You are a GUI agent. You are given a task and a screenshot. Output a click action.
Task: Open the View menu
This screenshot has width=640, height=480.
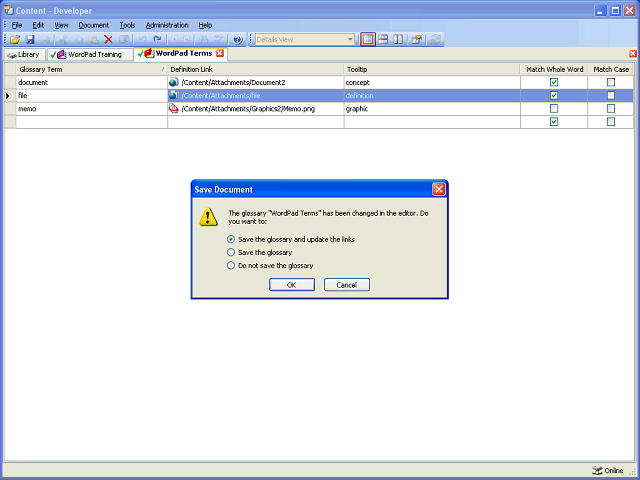click(x=61, y=25)
